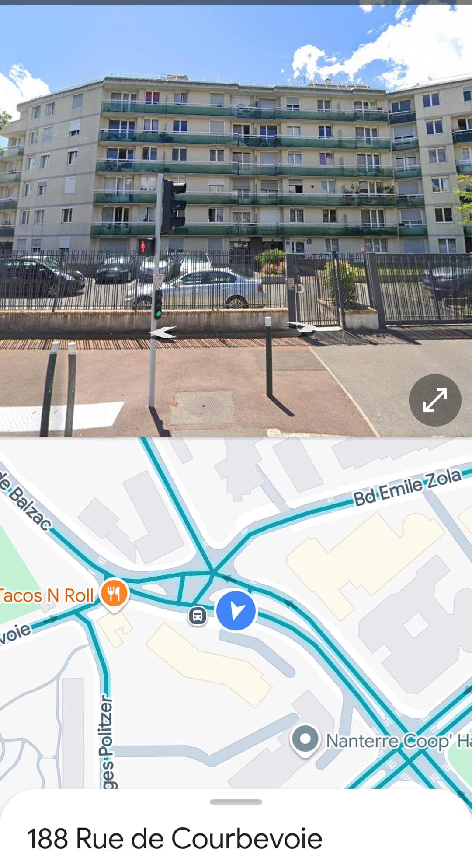
Task: Tap the left Street View navigation arrow
Action: pos(163,333)
